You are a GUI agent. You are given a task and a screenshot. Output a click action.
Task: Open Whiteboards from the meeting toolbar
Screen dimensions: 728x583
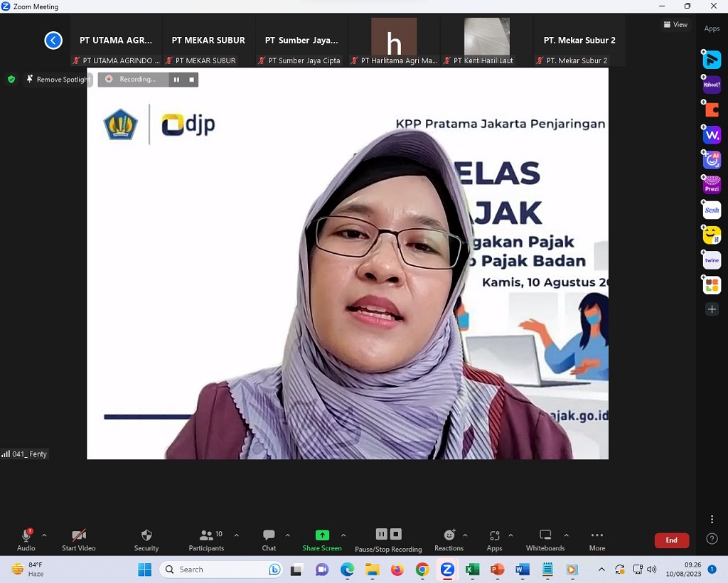tap(545, 535)
